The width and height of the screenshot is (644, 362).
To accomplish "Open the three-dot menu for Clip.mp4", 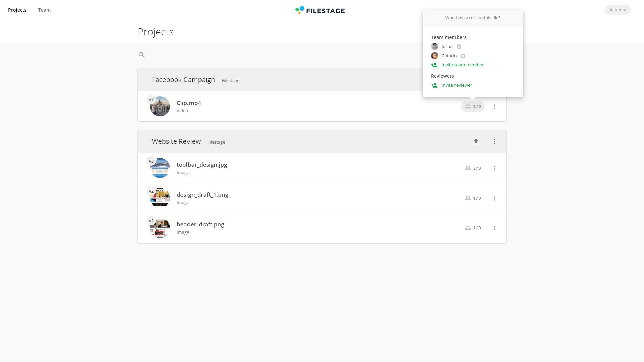I will click(494, 106).
